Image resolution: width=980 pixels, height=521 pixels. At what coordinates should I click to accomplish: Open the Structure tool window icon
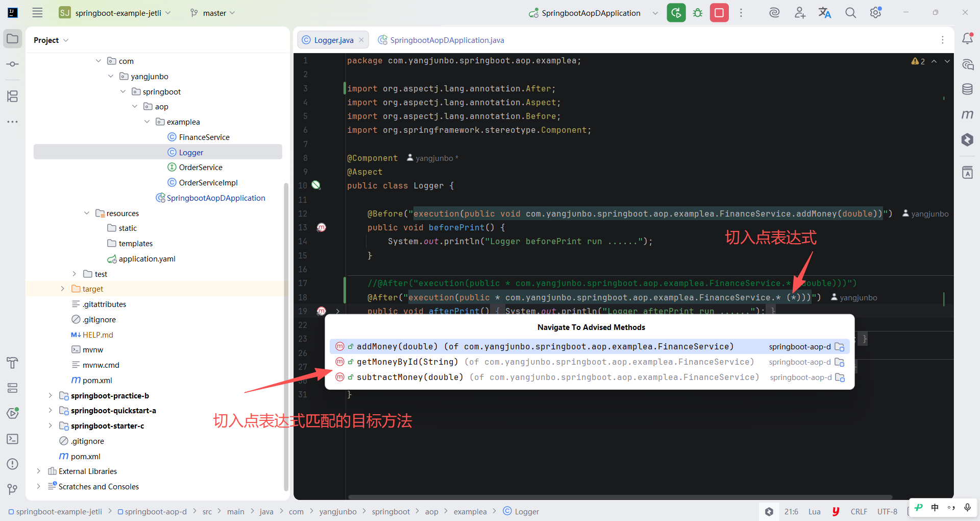coord(13,96)
